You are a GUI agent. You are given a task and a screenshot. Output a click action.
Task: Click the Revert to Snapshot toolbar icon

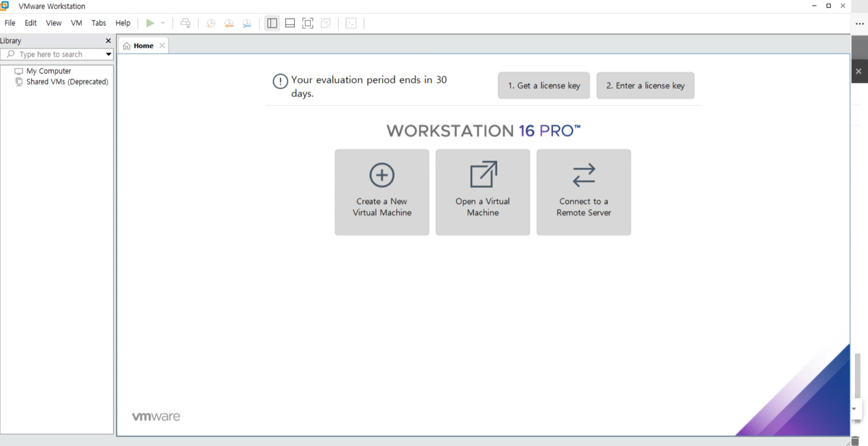(229, 23)
